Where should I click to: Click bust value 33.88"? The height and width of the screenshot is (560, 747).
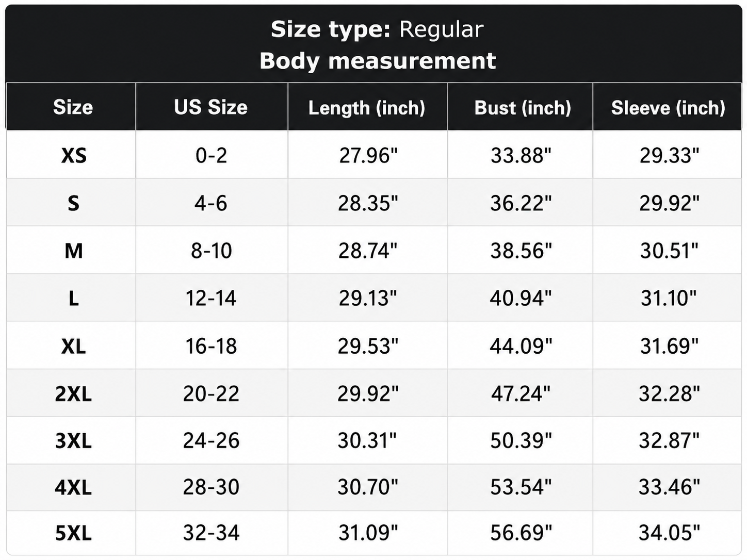tap(521, 155)
